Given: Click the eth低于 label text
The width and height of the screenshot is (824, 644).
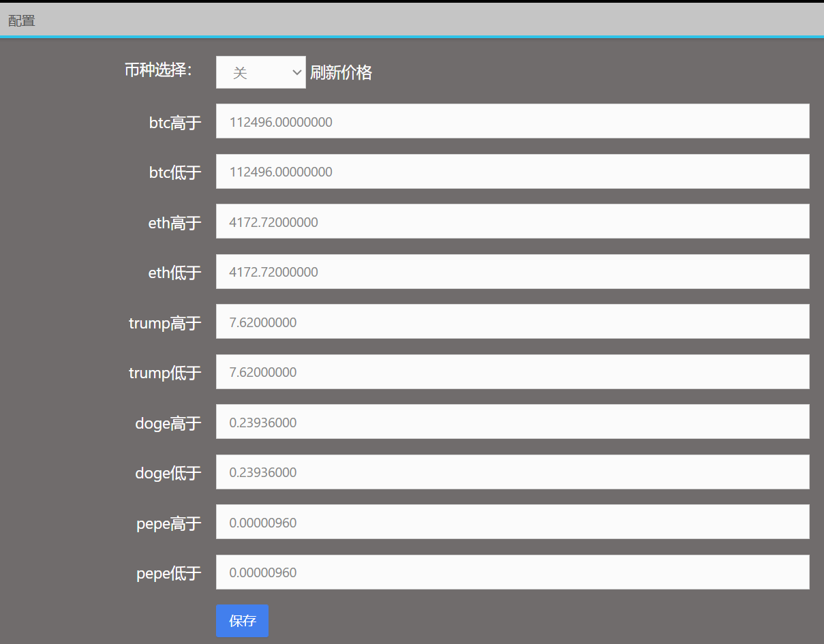Looking at the screenshot, I should point(174,273).
